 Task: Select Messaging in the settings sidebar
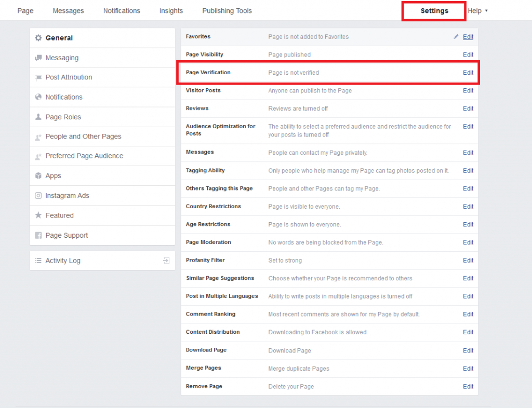[x=102, y=58]
